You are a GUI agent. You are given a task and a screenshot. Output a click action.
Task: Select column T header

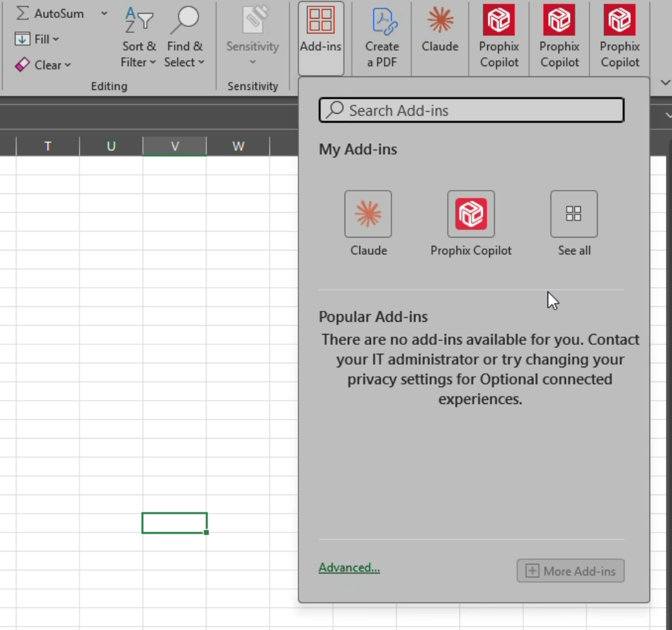(x=47, y=146)
